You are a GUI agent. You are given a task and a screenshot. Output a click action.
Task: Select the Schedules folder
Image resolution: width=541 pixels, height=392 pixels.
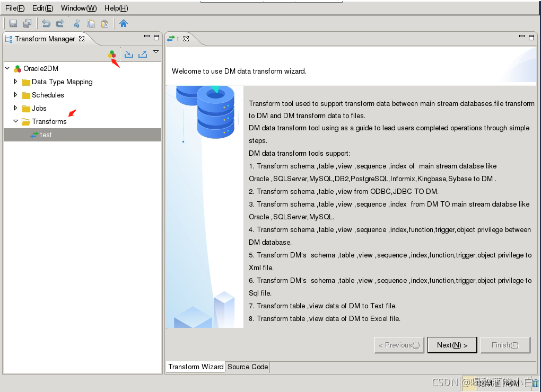click(48, 95)
